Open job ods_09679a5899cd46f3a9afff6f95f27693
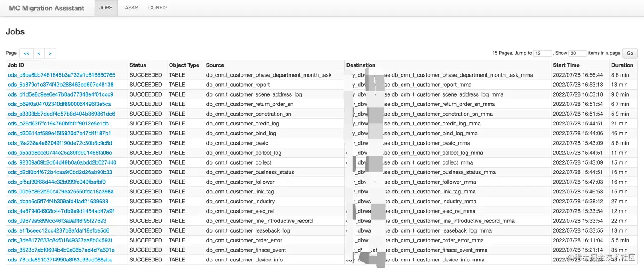 pos(57,222)
